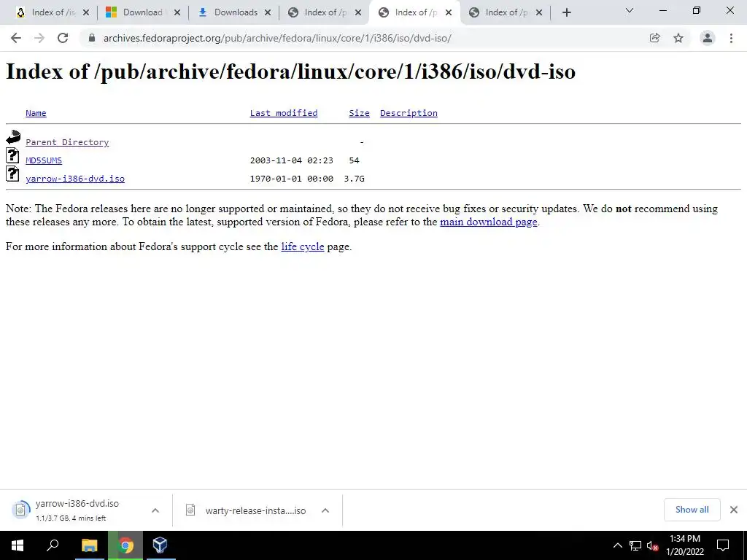Open File Explorer from taskbar
The width and height of the screenshot is (747, 560).
89,545
